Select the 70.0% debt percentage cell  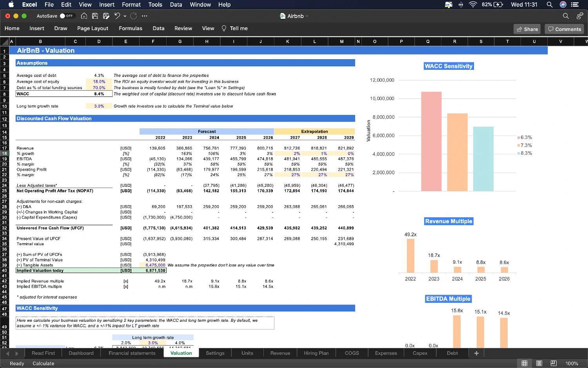click(99, 88)
